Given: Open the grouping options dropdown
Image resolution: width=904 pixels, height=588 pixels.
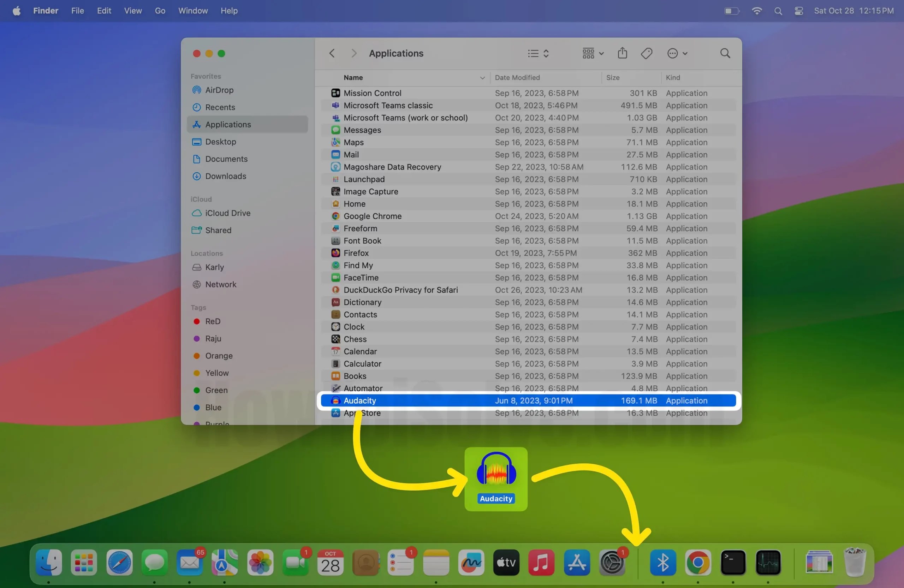Looking at the screenshot, I should click(591, 53).
